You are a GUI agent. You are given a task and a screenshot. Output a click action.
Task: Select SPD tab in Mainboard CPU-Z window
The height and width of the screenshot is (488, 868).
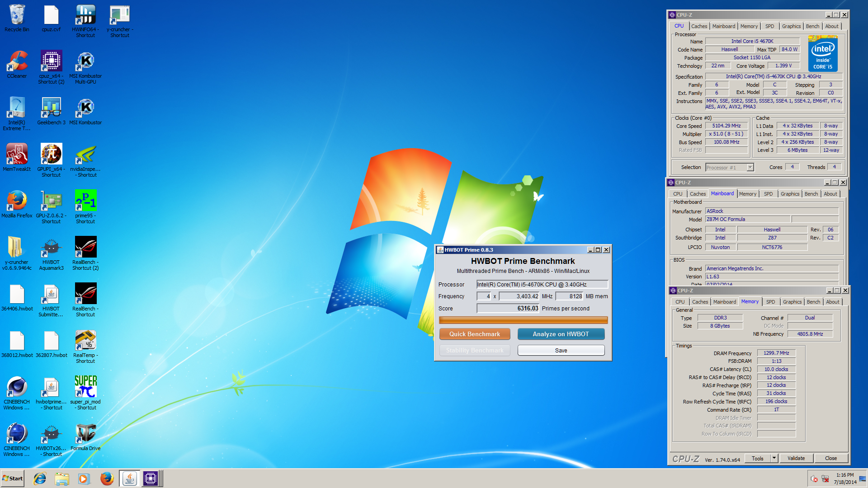768,194
